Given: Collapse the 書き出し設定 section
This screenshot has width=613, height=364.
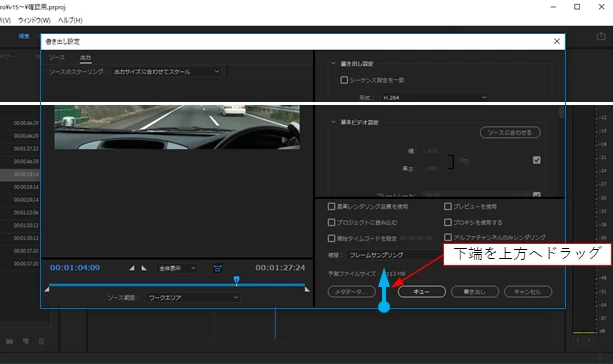Looking at the screenshot, I should coord(333,63).
